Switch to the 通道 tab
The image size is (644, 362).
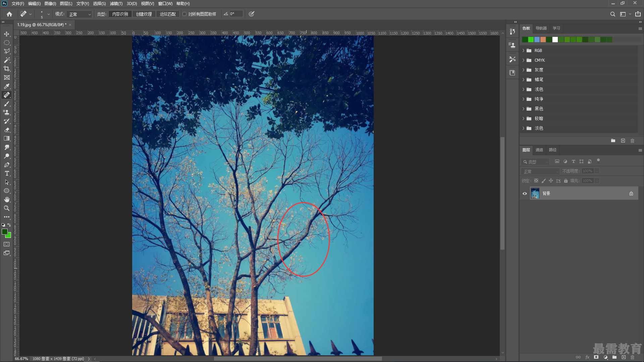(x=539, y=150)
